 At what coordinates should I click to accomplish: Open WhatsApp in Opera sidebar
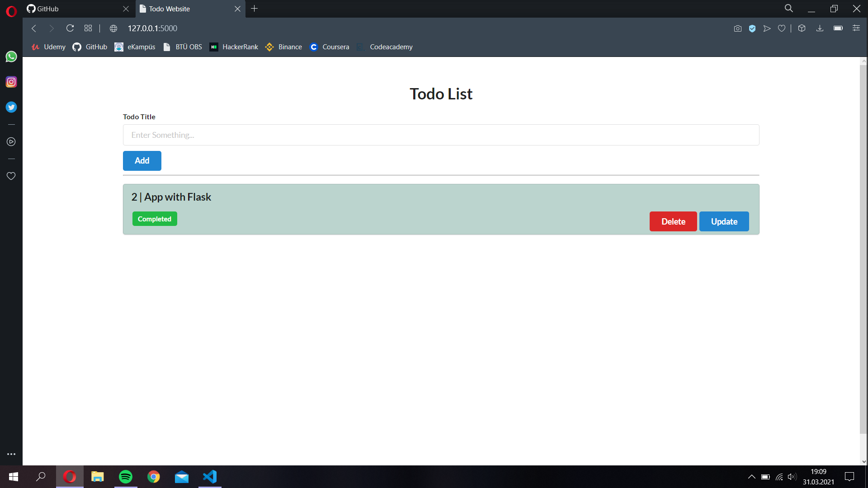[x=11, y=56]
